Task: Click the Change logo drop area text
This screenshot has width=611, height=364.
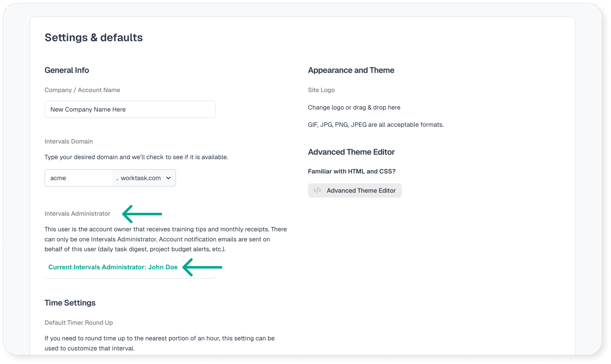Action: tap(354, 108)
